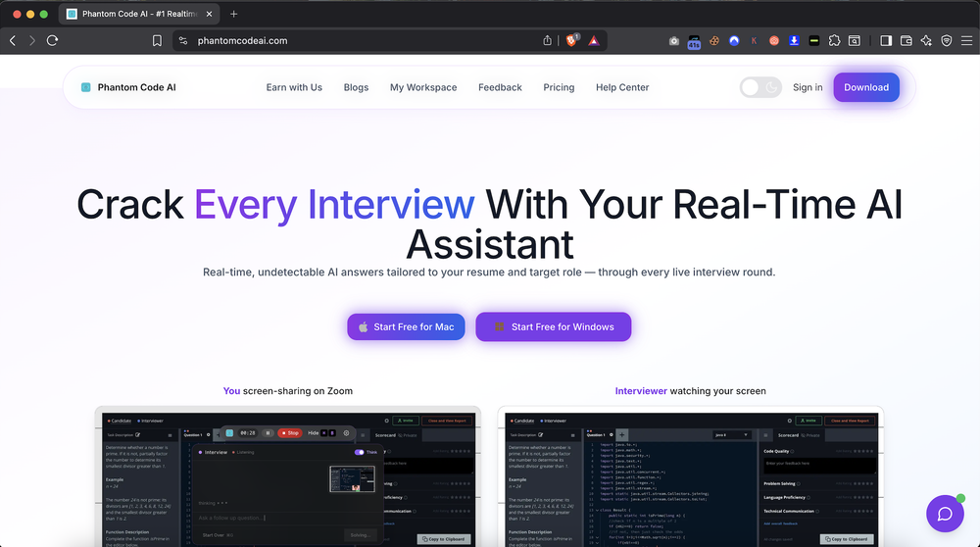
Task: Open Earn with Us nav item
Action: 294,87
